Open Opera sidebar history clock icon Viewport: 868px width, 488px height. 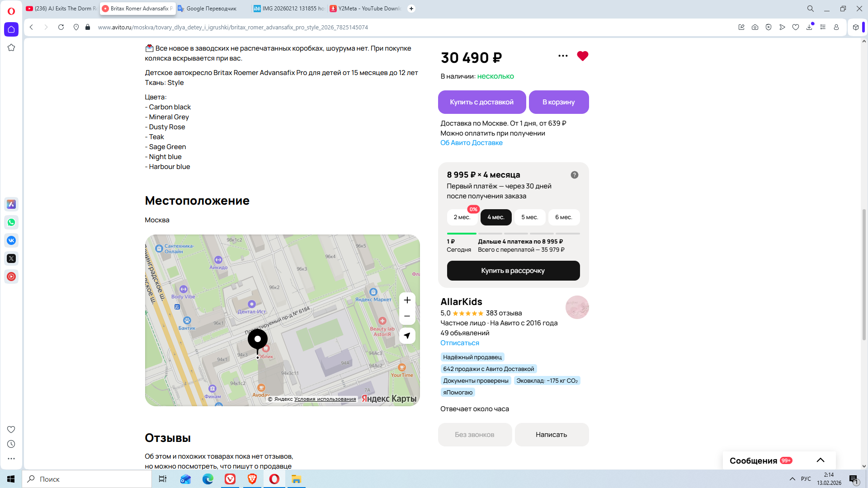point(11,444)
